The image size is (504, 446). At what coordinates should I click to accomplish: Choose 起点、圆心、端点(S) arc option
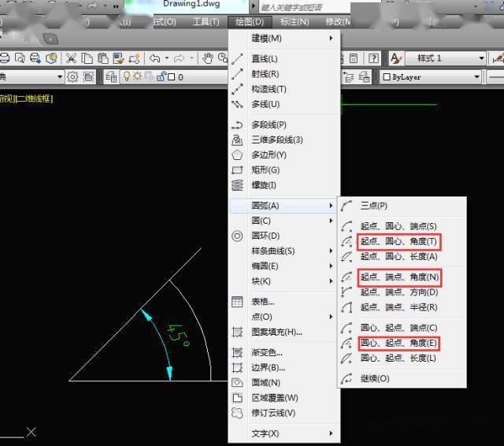point(402,226)
